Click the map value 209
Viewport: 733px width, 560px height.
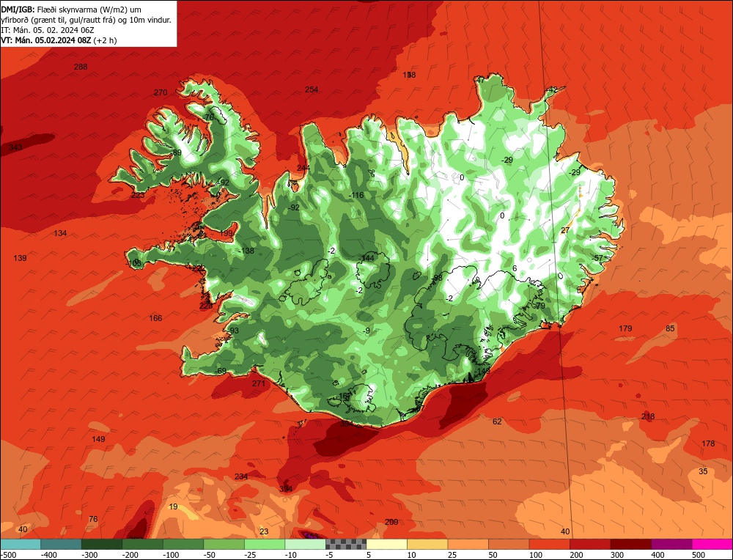pos(391,522)
